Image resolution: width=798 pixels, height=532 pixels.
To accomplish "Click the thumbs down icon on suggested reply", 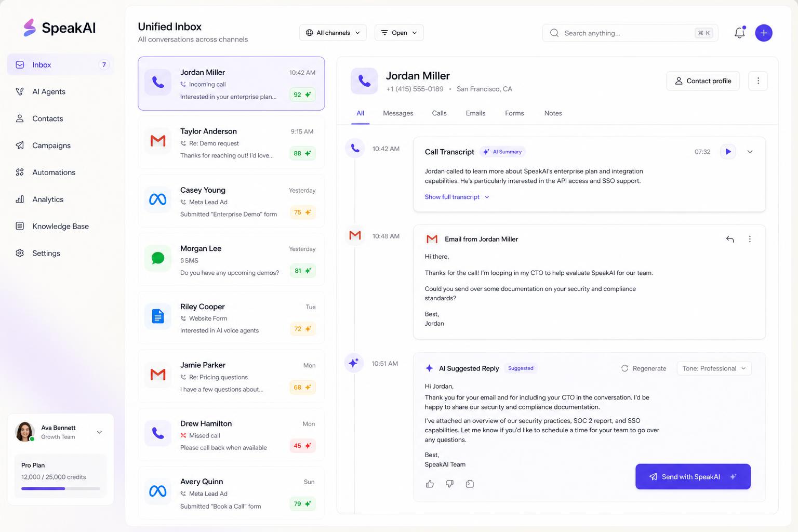I will click(450, 484).
